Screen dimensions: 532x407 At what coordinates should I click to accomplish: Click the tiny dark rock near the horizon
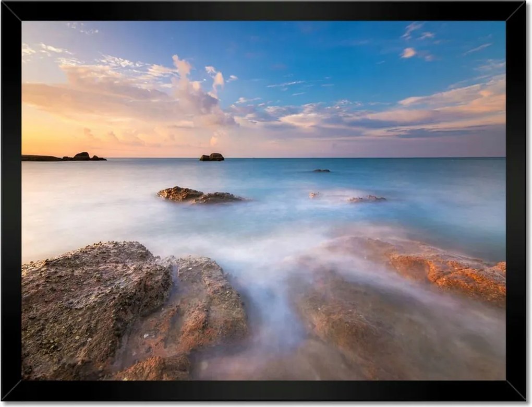pyautogui.click(x=321, y=171)
